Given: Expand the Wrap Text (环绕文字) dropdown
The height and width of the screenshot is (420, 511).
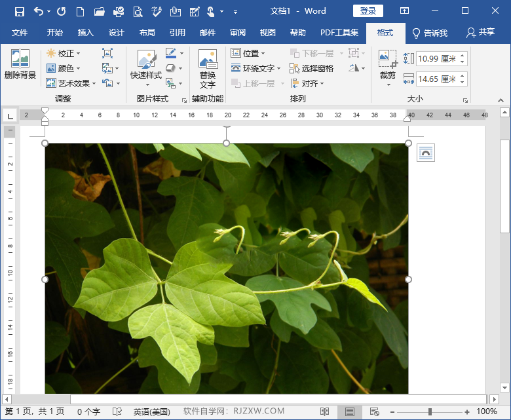Looking at the screenshot, I should click(257, 68).
